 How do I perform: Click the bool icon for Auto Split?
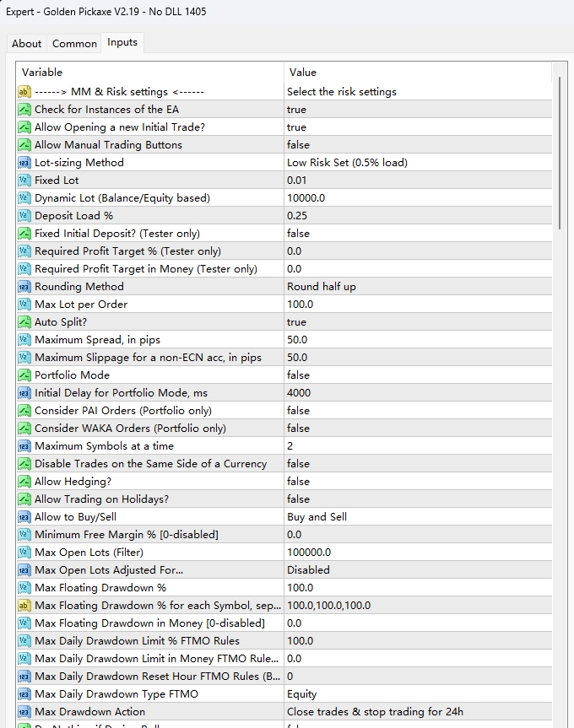tap(24, 322)
